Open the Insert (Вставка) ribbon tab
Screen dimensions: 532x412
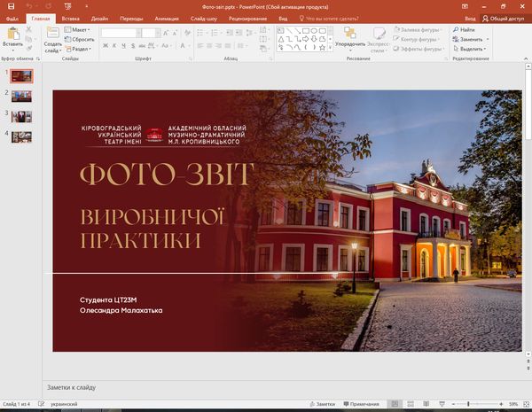click(x=70, y=18)
